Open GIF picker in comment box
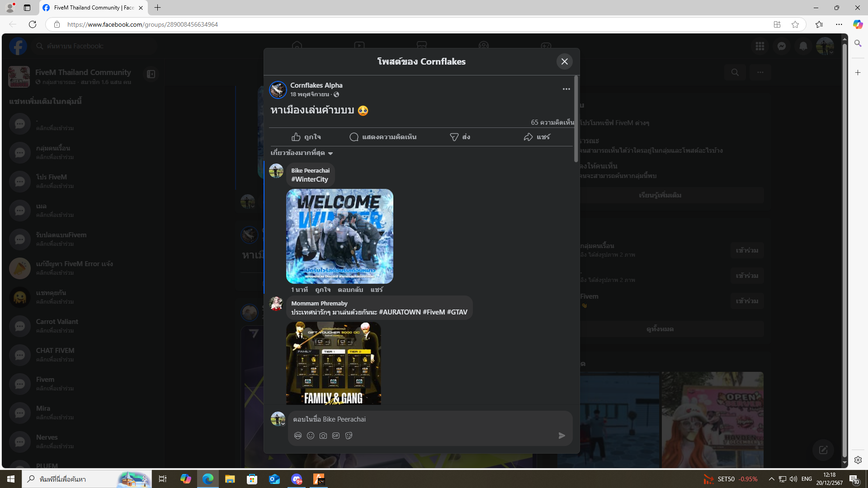Viewport: 868px width, 488px height. point(336,436)
